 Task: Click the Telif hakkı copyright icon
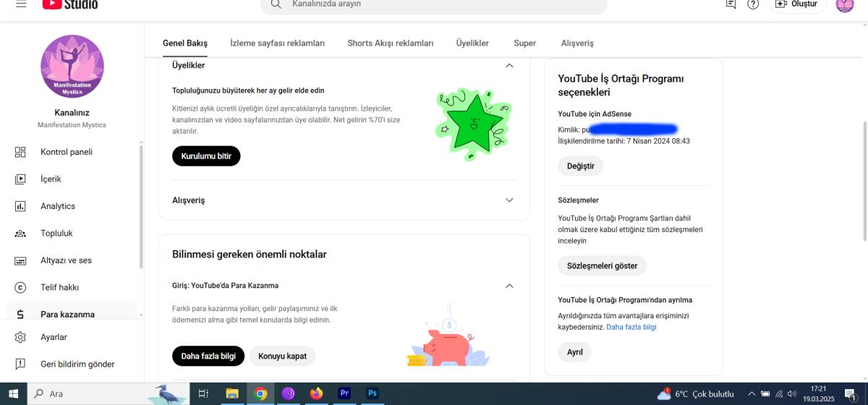(x=20, y=287)
